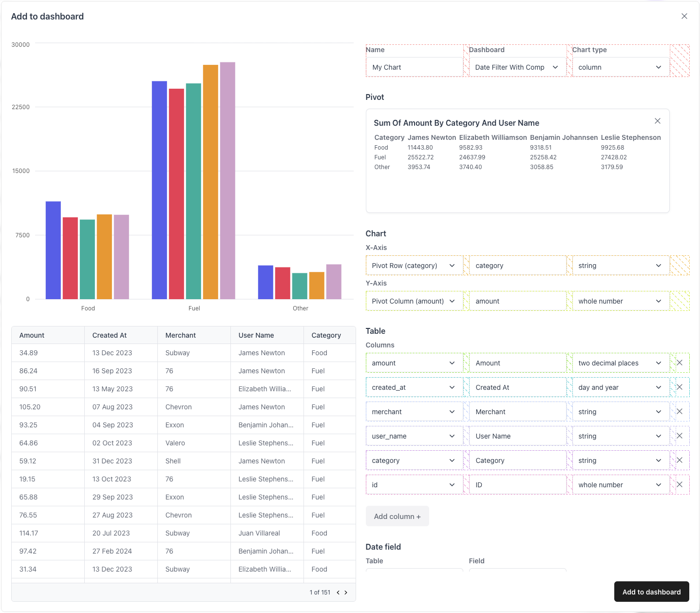The height and width of the screenshot is (613, 700).
Task: Click the purple Fuel bar in chart
Action: point(227,181)
